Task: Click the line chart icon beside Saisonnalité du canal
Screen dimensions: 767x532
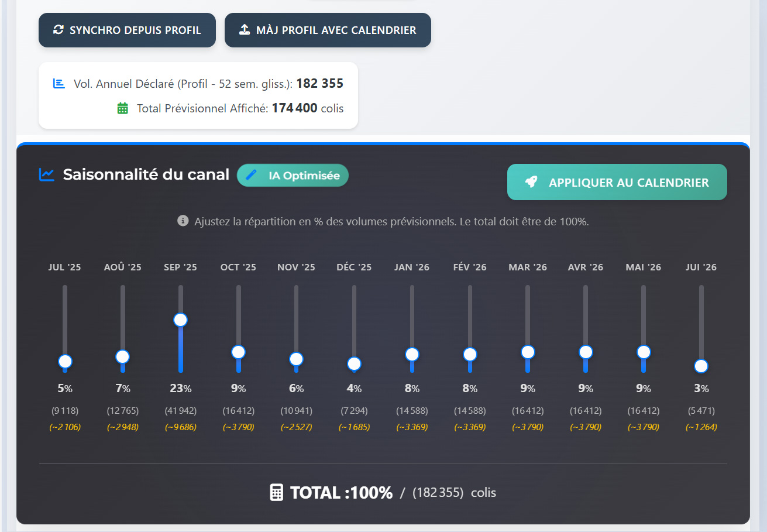Action: pyautogui.click(x=47, y=174)
